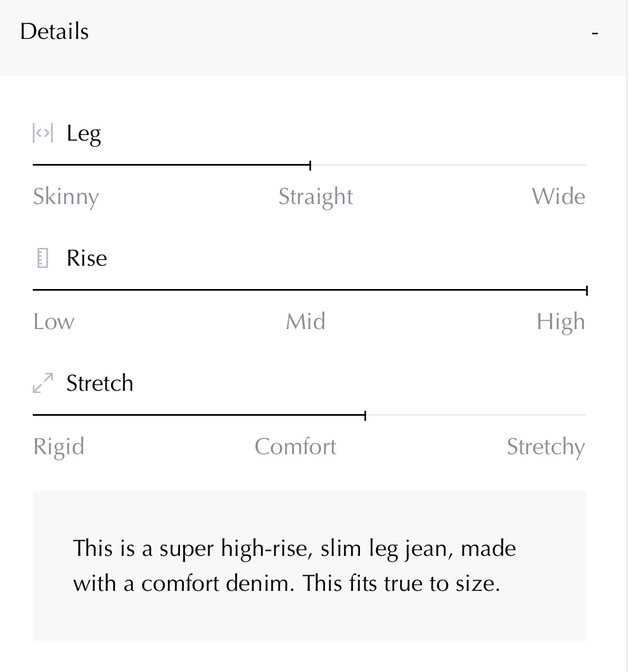Click the Rigid stretch label

pyautogui.click(x=59, y=447)
